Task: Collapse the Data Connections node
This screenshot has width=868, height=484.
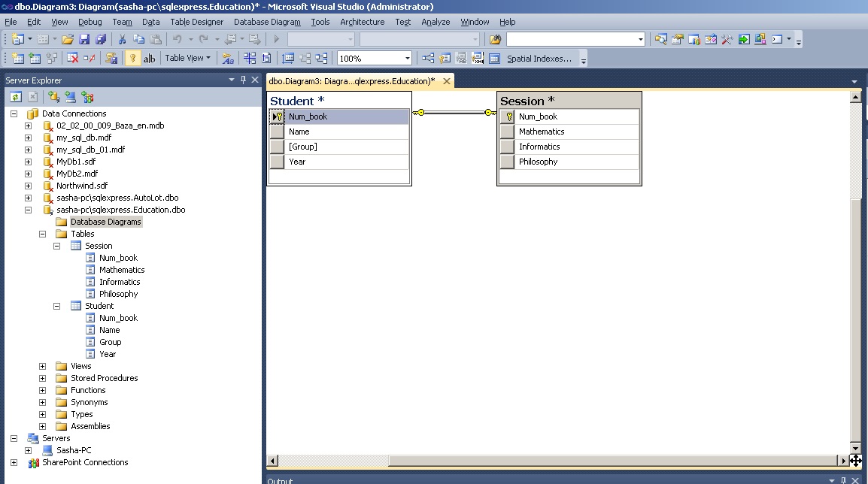Action: coord(14,113)
